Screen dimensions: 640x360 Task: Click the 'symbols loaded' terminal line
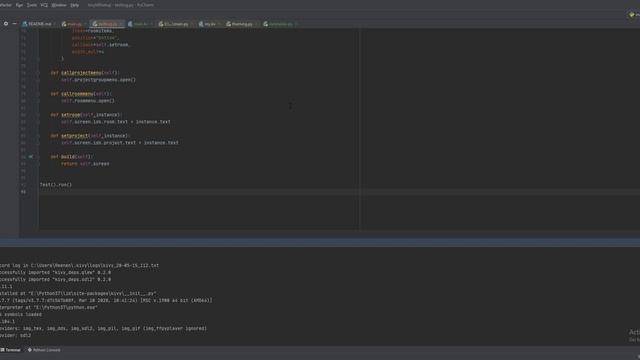[x=21, y=314]
